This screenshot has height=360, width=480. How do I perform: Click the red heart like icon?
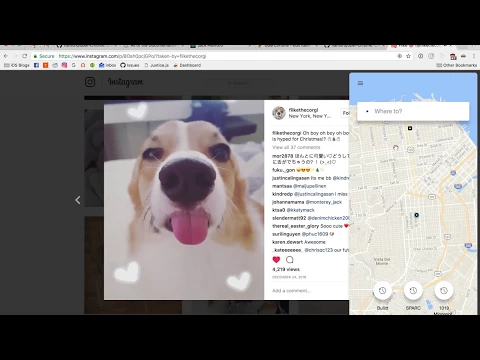276,260
